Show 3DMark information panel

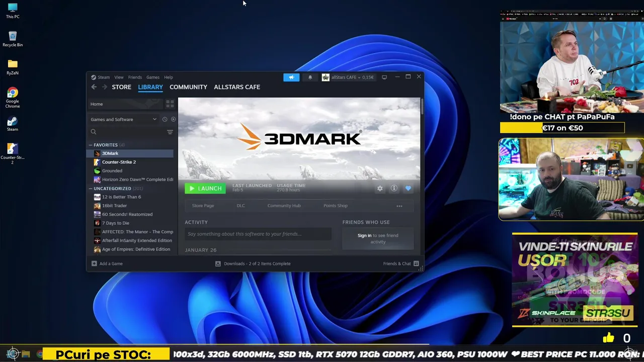pyautogui.click(x=394, y=188)
